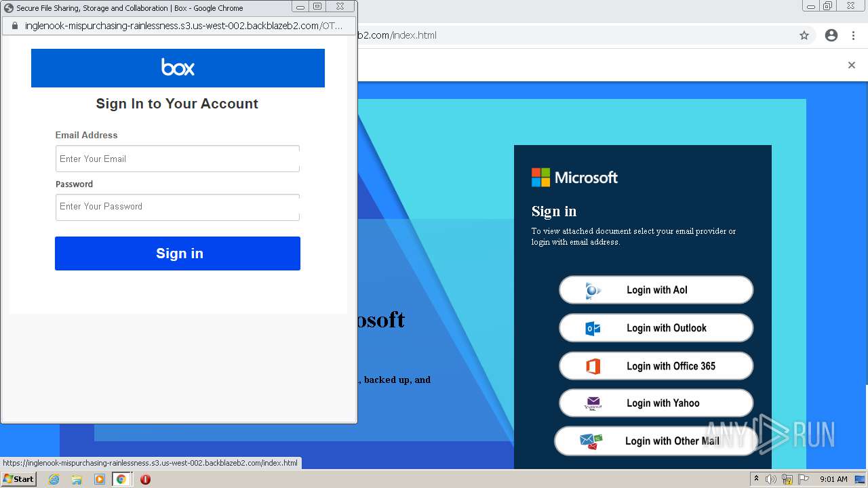Click the Other Mail envelopes icon
The image size is (868, 488).
coord(590,442)
